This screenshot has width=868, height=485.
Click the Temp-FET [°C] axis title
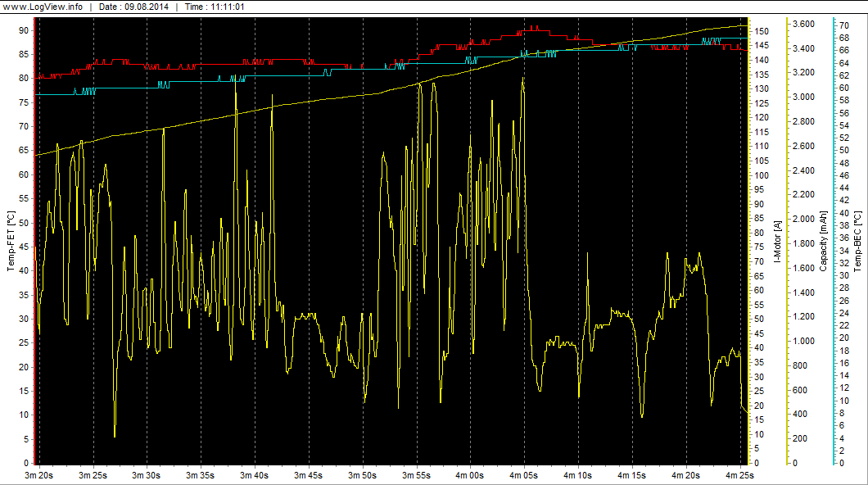coord(11,240)
